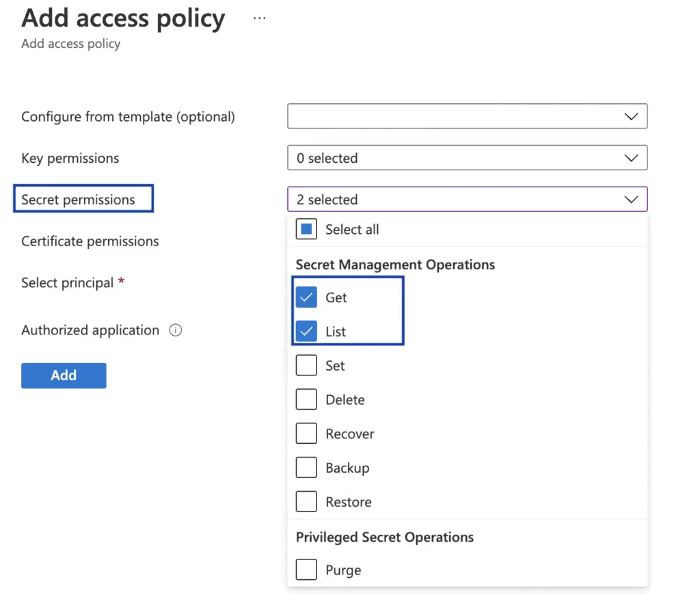The width and height of the screenshot is (700, 610).
Task: Toggle the Select all checkbox
Action: click(x=306, y=229)
